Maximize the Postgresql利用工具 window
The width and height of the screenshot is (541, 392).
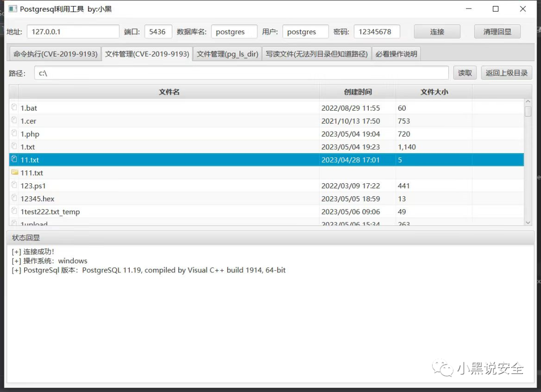click(x=495, y=9)
